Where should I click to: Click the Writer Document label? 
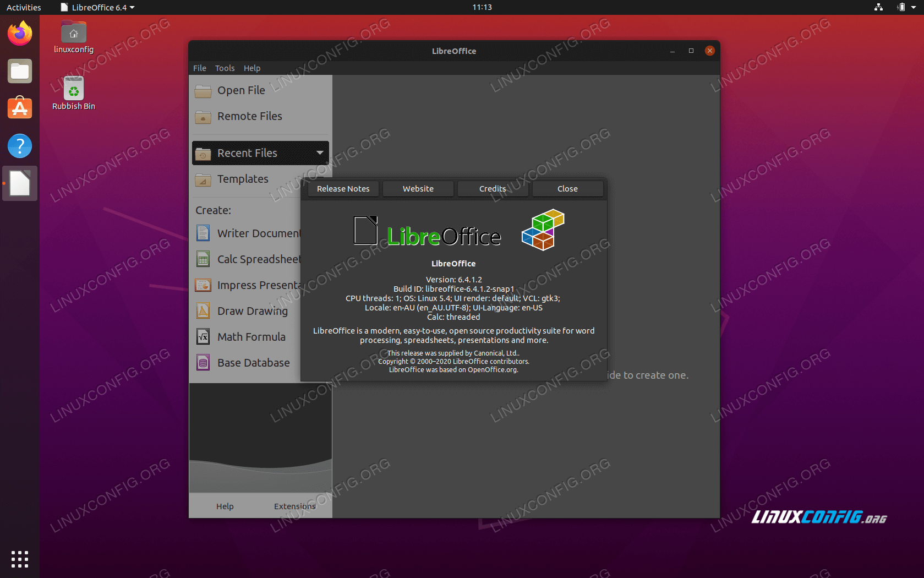coord(259,233)
